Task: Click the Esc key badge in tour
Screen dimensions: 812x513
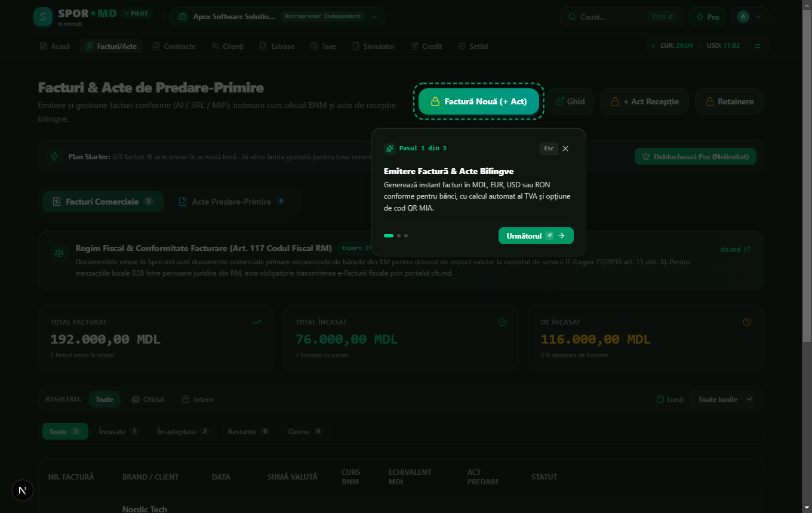Action: [549, 149]
